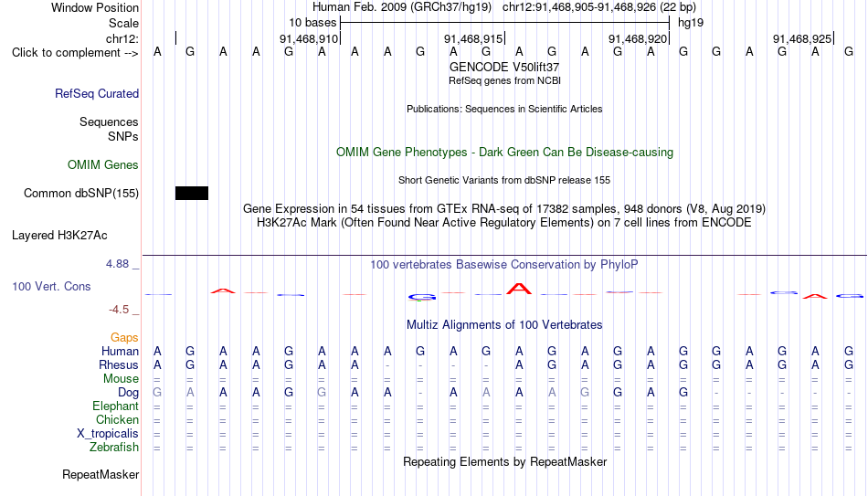Click 'RefSeq genes from NCBI' title

[505, 80]
